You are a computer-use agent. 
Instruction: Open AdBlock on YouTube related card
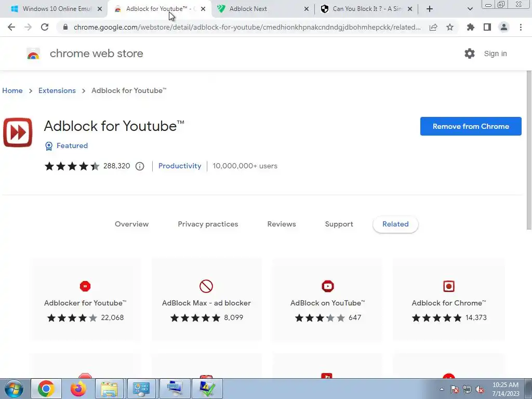pyautogui.click(x=327, y=299)
